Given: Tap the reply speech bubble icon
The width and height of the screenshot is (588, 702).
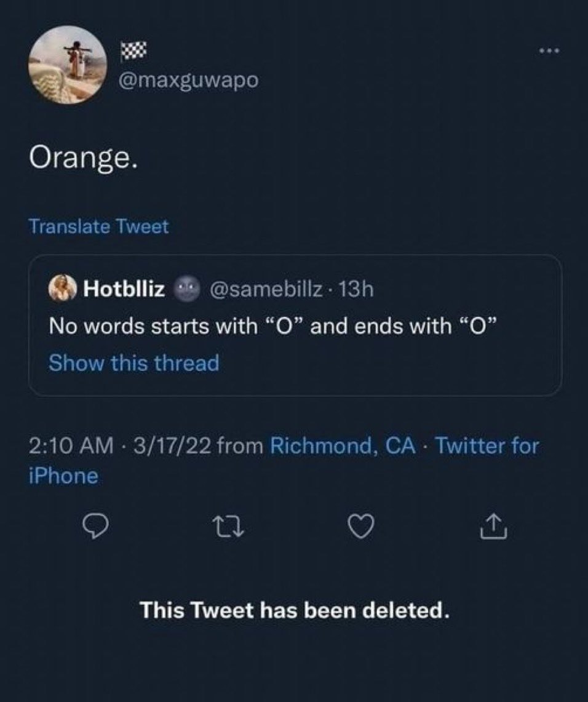Looking at the screenshot, I should point(95,527).
